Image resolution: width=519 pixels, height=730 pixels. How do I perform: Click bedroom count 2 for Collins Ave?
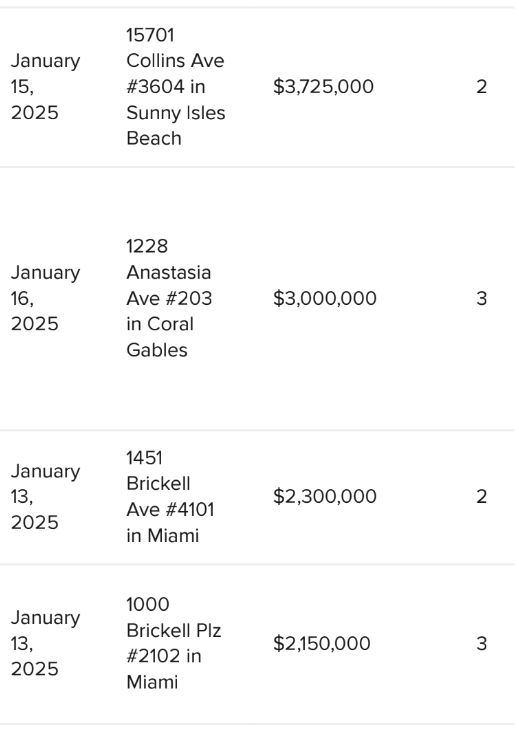click(x=481, y=87)
